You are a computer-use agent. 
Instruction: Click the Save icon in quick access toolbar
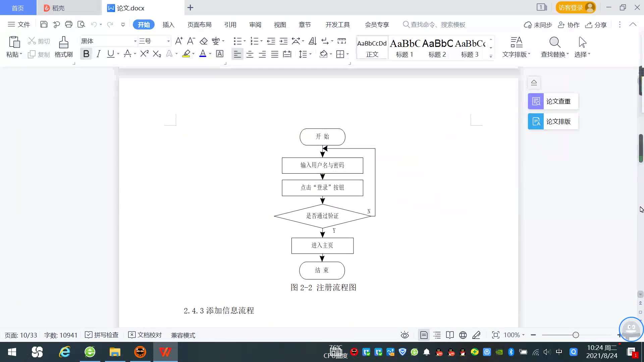[x=44, y=24]
